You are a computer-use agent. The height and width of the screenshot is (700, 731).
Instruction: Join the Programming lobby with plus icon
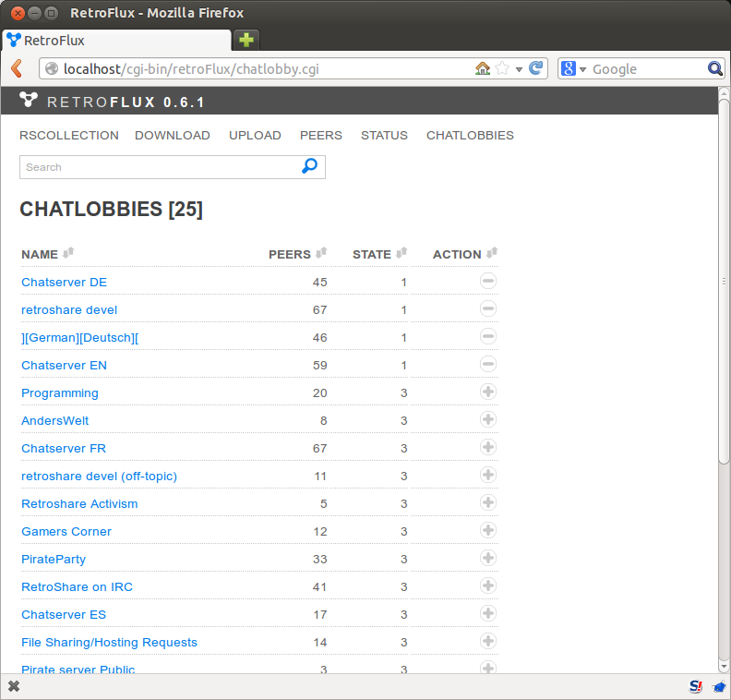point(488,392)
